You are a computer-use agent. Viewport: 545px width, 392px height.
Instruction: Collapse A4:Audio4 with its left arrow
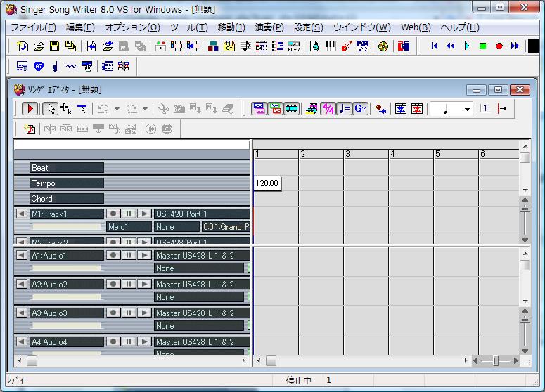(22, 341)
